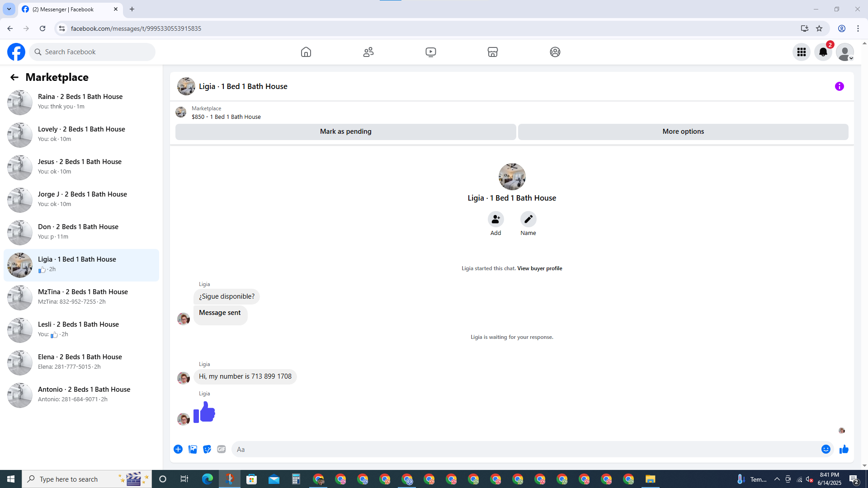Click the '¿Sigue disponible?' message bubble

click(226, 296)
